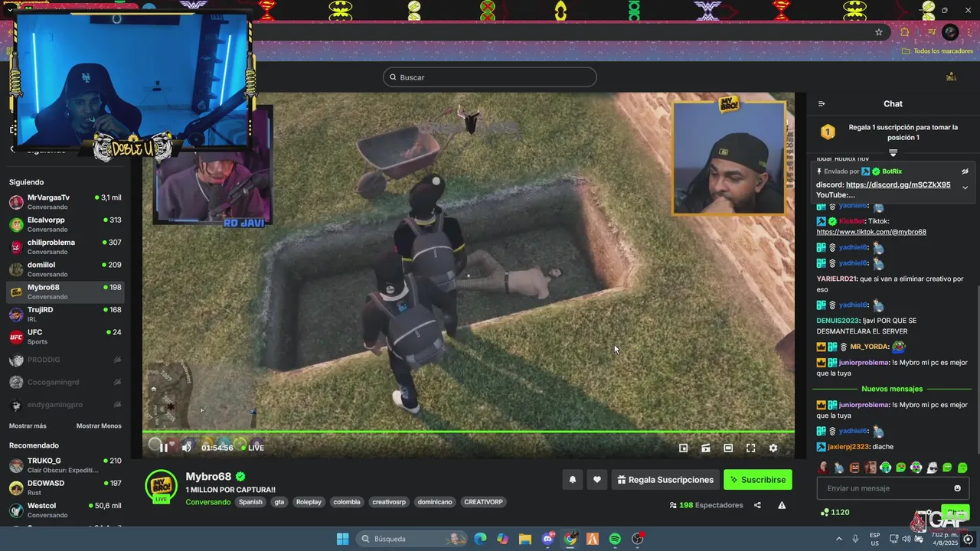This screenshot has width=980, height=551.
Task: Enter fullscreen mode in the player
Action: 750,448
